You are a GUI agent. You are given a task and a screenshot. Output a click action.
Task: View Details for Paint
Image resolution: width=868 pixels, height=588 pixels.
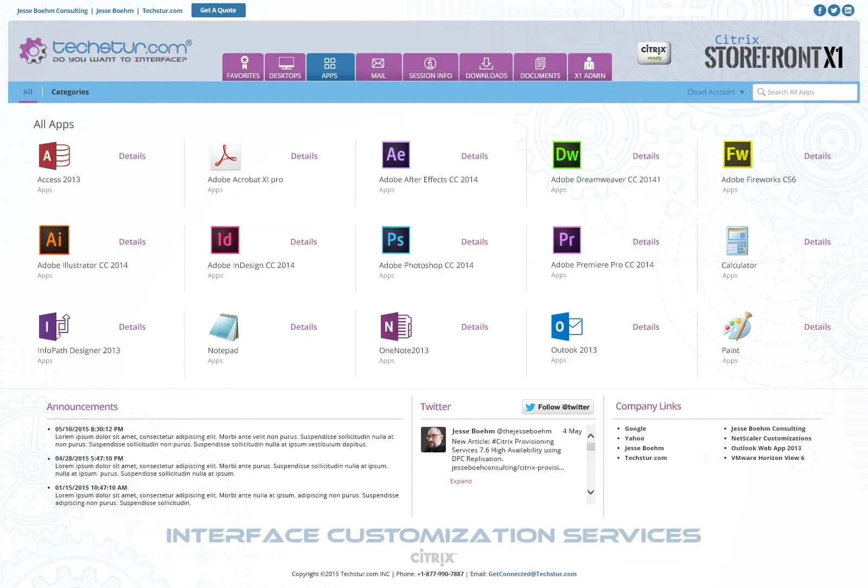[x=818, y=327]
